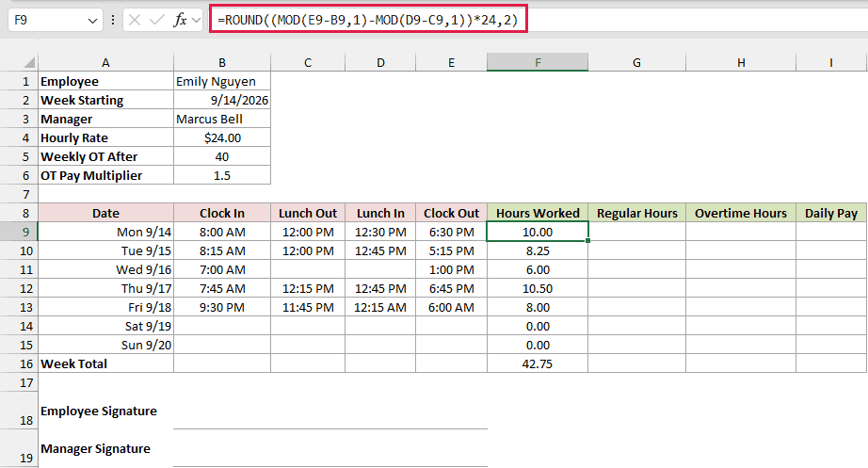
Task: Click the Insert Function fx icon
Action: click(180, 21)
